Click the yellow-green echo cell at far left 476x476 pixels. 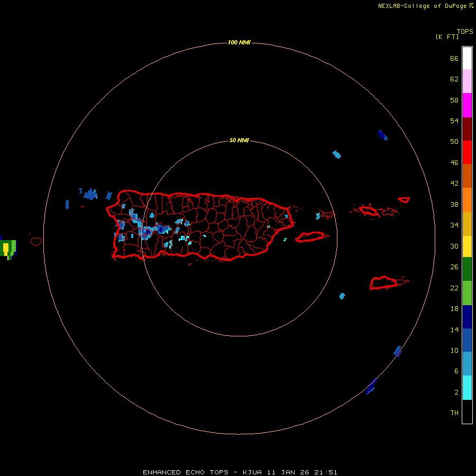[x=8, y=249]
